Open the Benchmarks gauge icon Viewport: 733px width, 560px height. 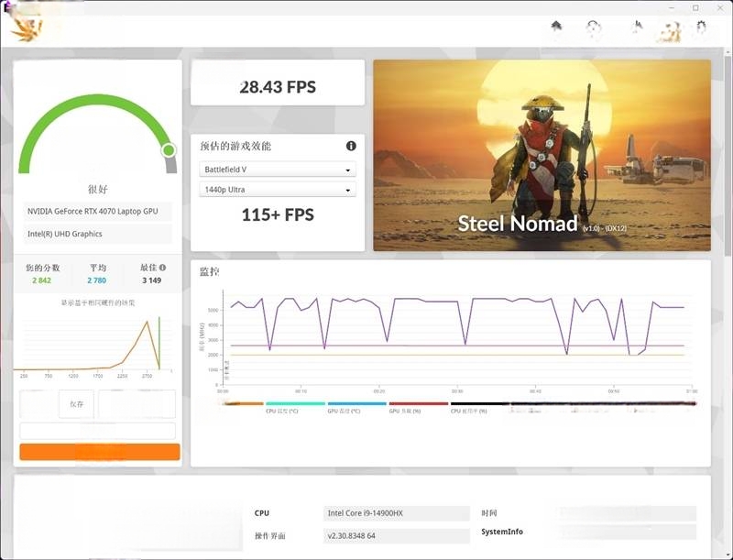point(594,27)
